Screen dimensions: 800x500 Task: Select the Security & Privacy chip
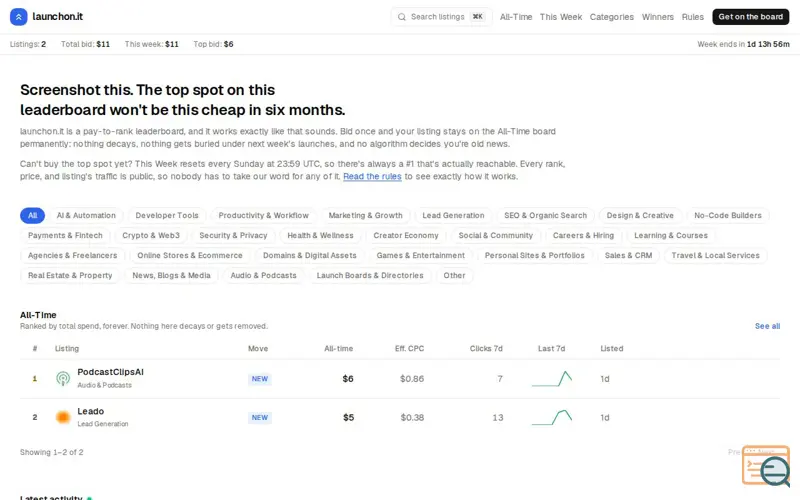tap(233, 235)
